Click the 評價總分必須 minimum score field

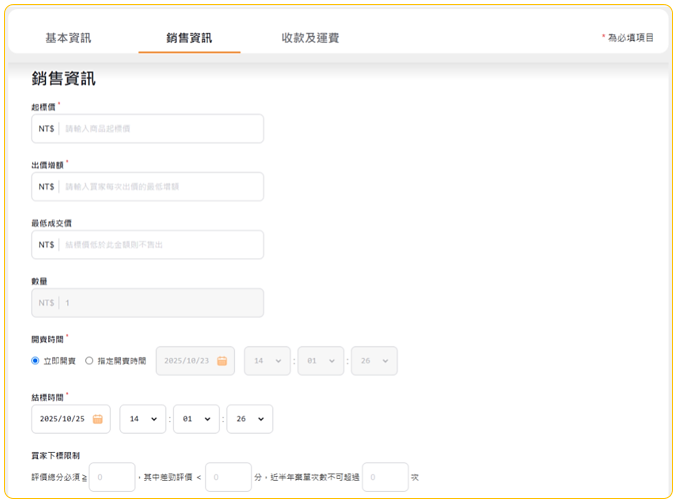[x=112, y=477]
